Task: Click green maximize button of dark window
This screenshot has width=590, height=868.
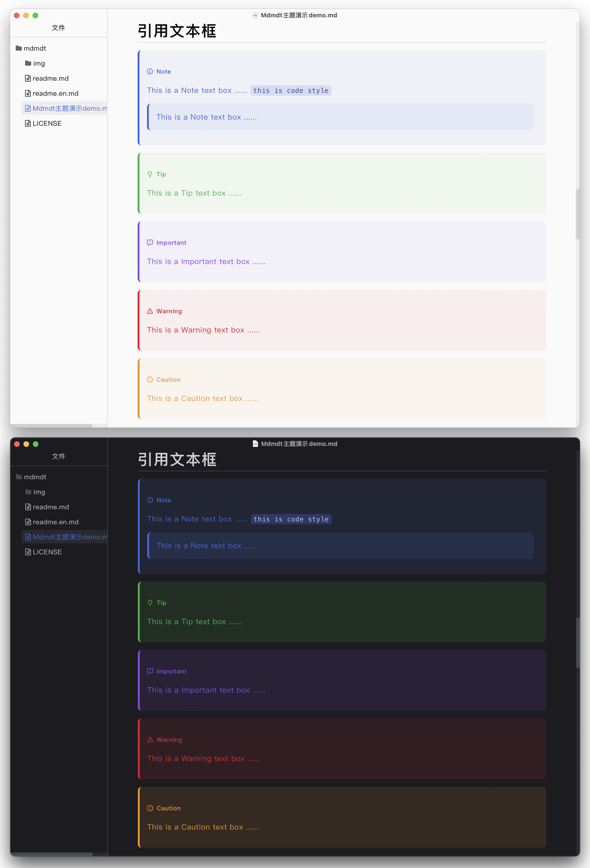Action: click(35, 444)
